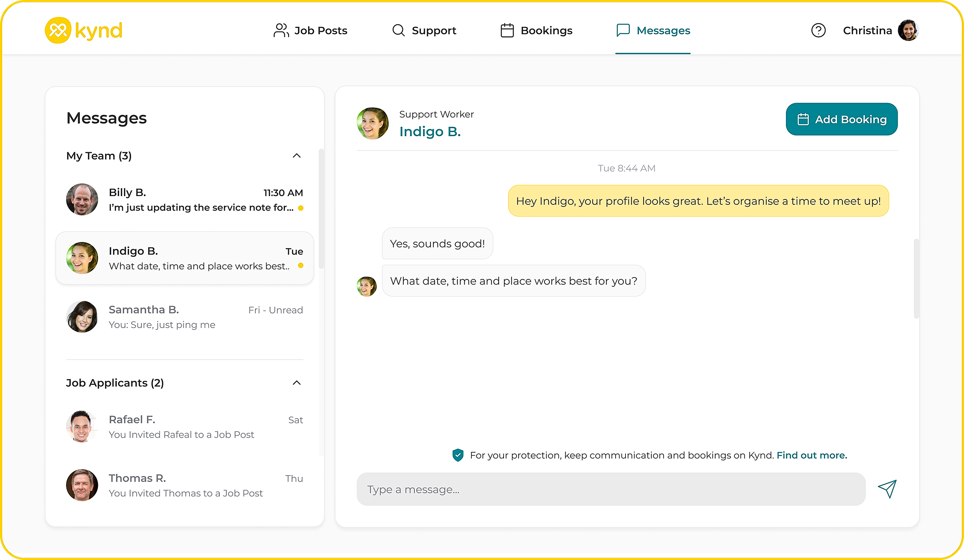
Task: Focus the Type a message field
Action: (x=611, y=489)
